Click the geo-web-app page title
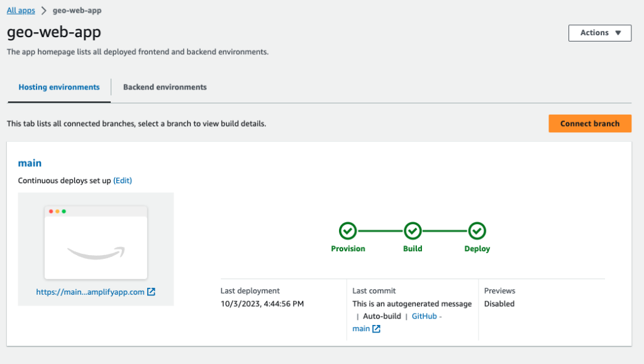Viewport: 644px width, 364px height. (x=54, y=32)
